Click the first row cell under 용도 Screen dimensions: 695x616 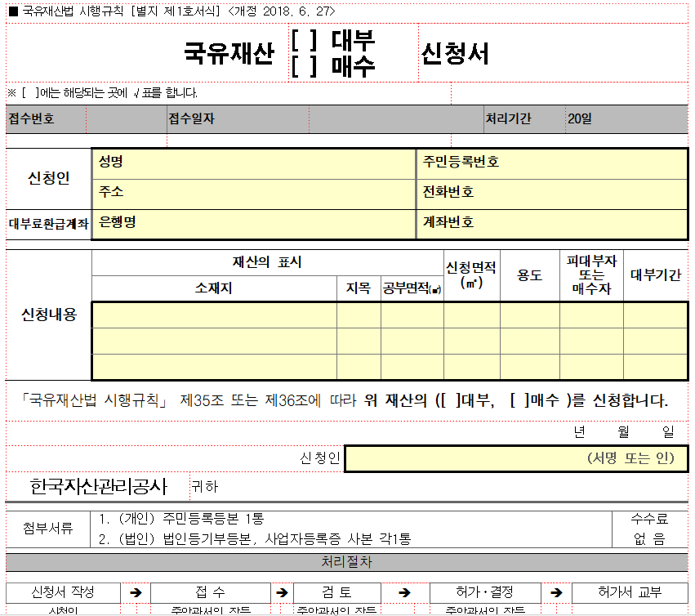(x=529, y=315)
